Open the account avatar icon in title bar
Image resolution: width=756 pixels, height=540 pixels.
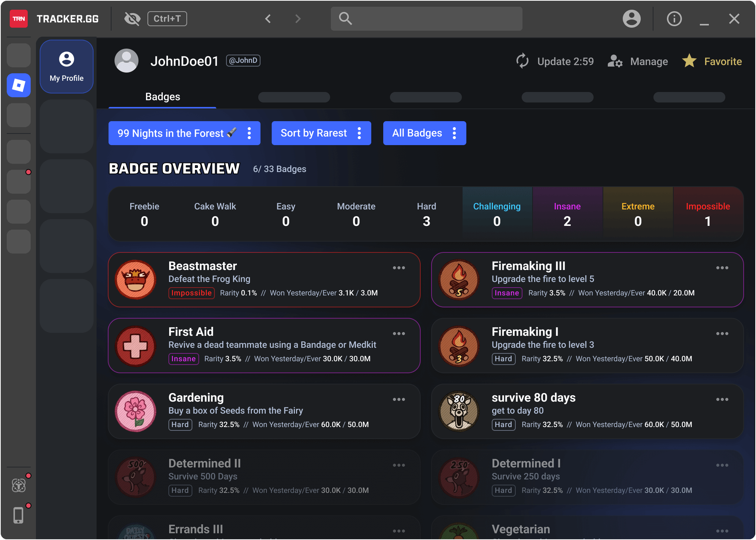tap(632, 19)
